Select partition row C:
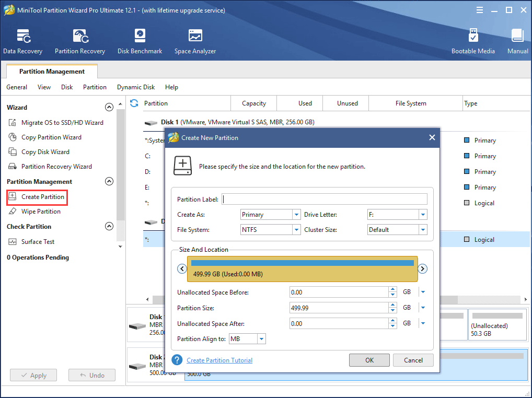Viewport: 532px width, 398px height. click(147, 156)
